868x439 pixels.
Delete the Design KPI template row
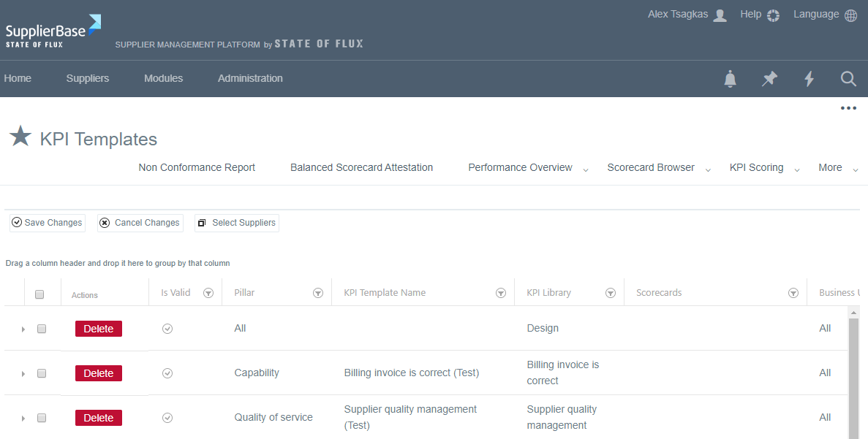pos(99,329)
